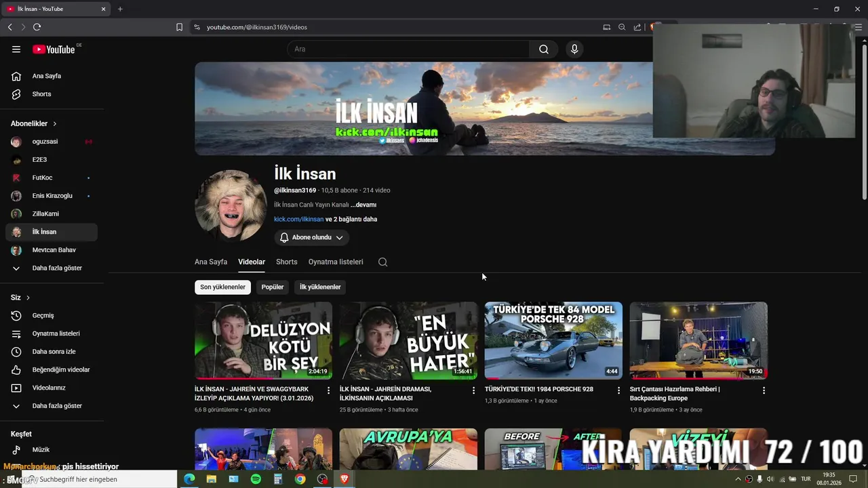Screen dimensions: 868x488
Task: Reload the page in browser toolbar
Action: click(37, 27)
